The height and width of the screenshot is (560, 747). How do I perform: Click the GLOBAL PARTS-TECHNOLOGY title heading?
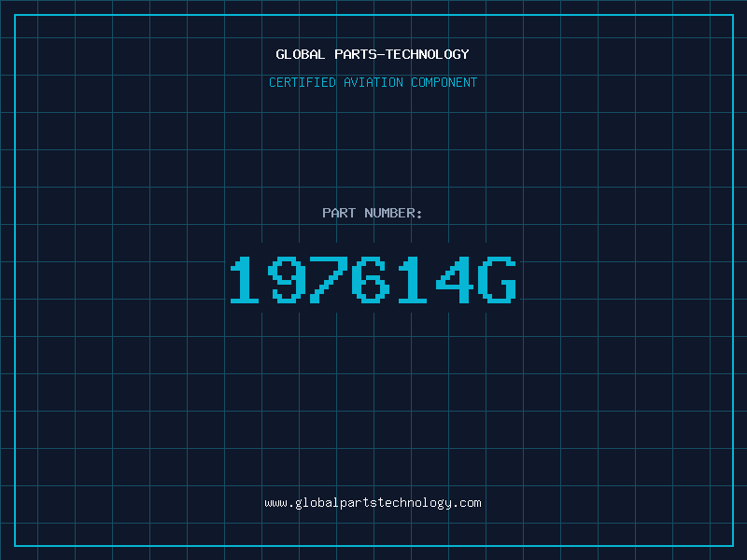coord(373,54)
